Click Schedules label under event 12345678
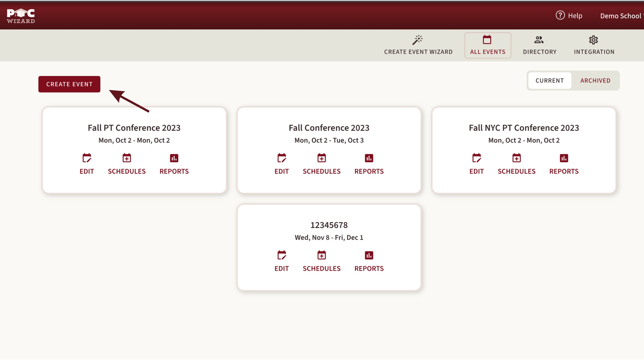 [x=322, y=269]
